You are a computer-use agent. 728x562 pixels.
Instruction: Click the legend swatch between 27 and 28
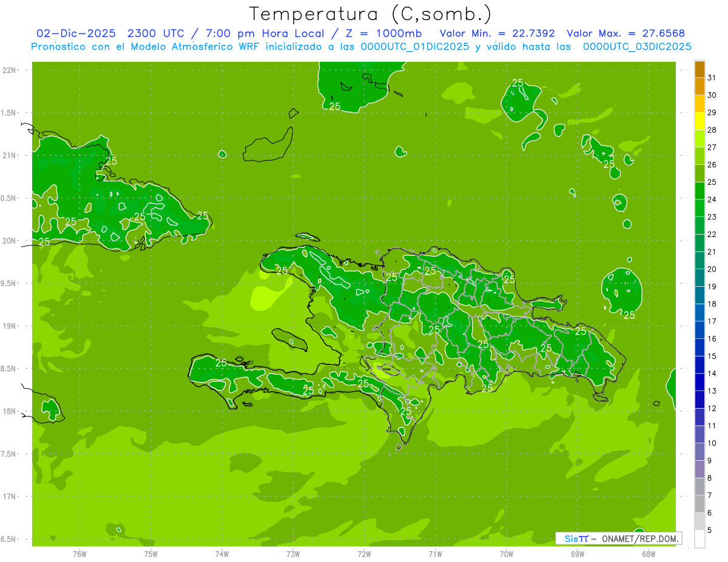tap(699, 139)
